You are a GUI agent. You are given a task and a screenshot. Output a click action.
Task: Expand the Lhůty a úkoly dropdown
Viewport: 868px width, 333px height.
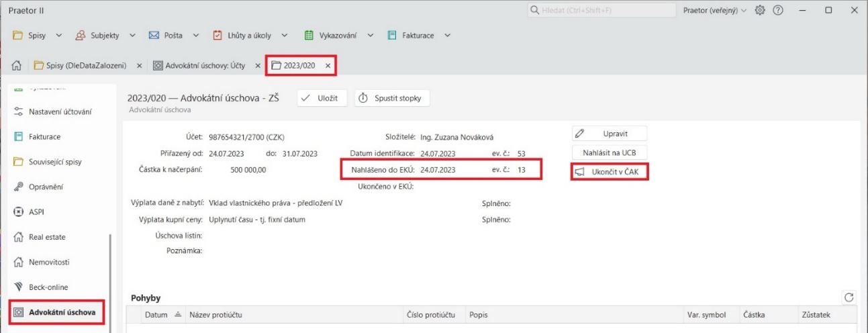coord(285,36)
